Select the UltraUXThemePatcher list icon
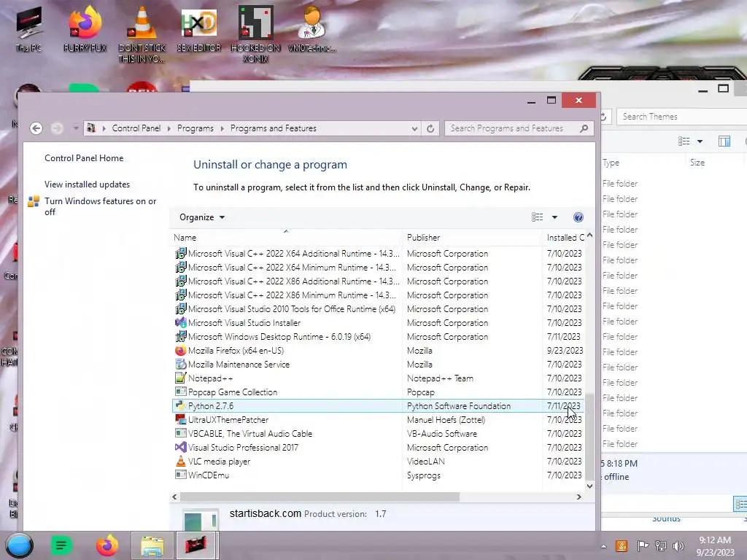Image resolution: width=747 pixels, height=560 pixels. point(181,419)
